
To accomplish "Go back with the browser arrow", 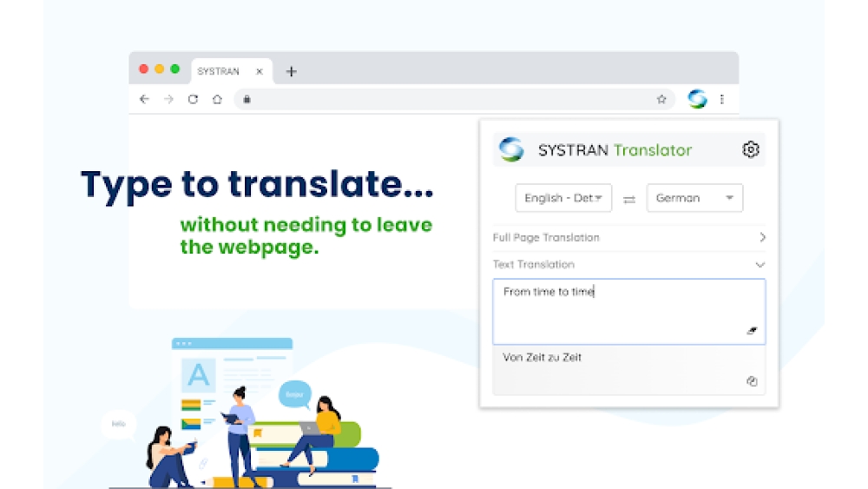I will (144, 99).
